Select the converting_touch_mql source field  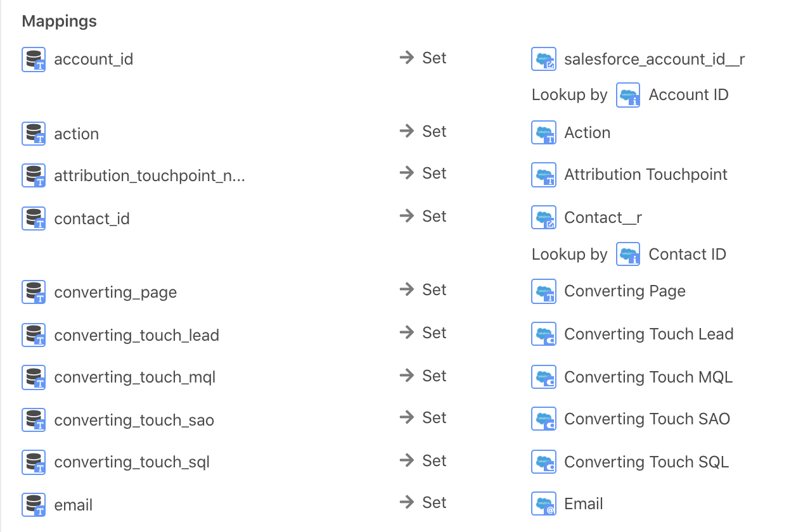pyautogui.click(x=135, y=377)
